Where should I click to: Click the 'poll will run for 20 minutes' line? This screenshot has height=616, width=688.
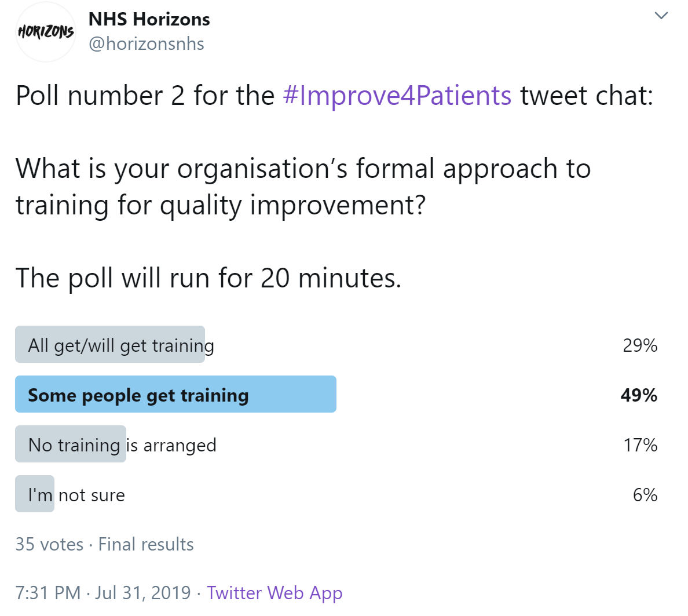tap(208, 278)
